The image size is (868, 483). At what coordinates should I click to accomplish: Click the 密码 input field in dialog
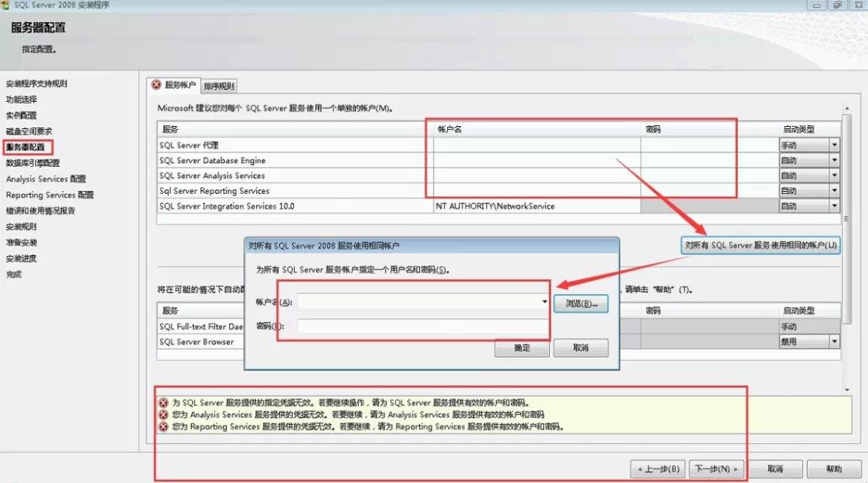coord(423,326)
